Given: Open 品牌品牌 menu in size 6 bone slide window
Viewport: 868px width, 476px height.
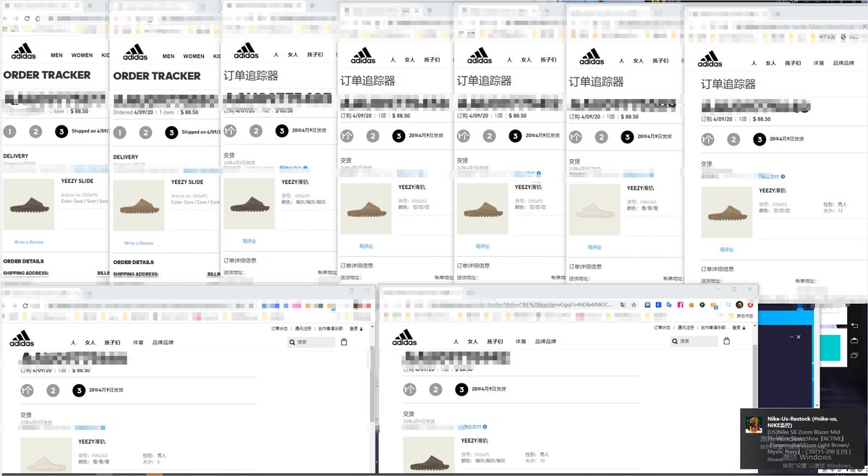Looking at the screenshot, I should click(x=163, y=342).
